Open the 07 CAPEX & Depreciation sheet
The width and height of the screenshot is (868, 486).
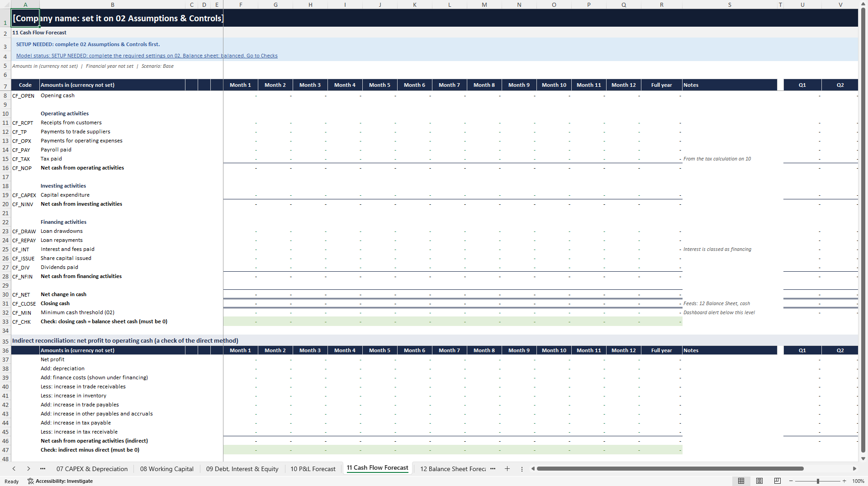click(x=92, y=469)
